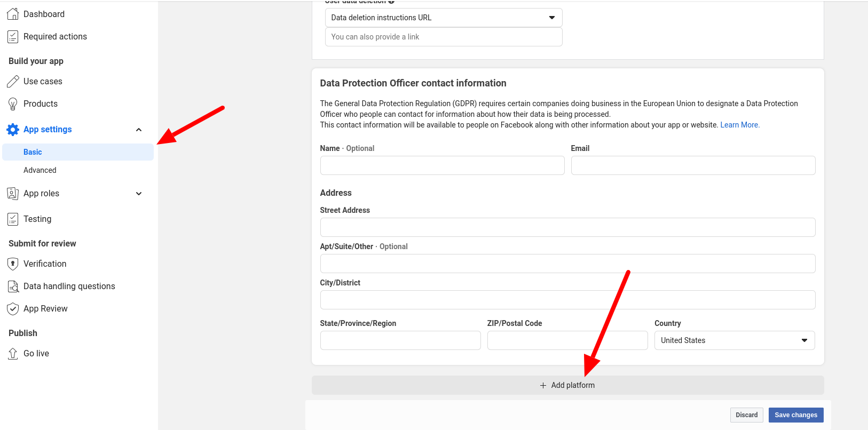
Task: Focus the Street Address field
Action: click(x=567, y=227)
